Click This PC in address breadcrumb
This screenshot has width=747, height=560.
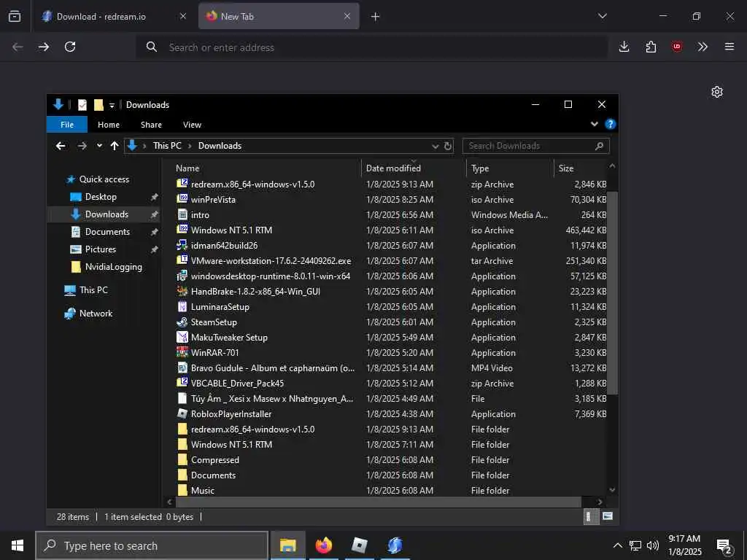pyautogui.click(x=167, y=146)
